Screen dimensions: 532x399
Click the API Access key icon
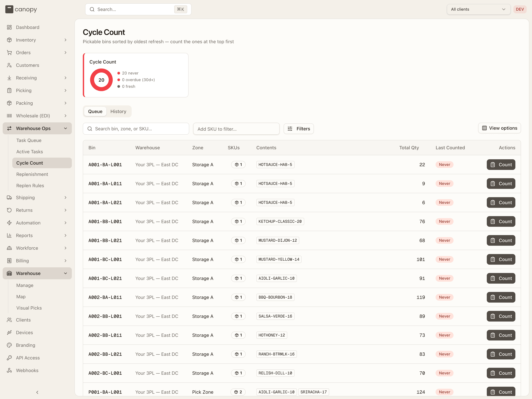tap(9, 358)
